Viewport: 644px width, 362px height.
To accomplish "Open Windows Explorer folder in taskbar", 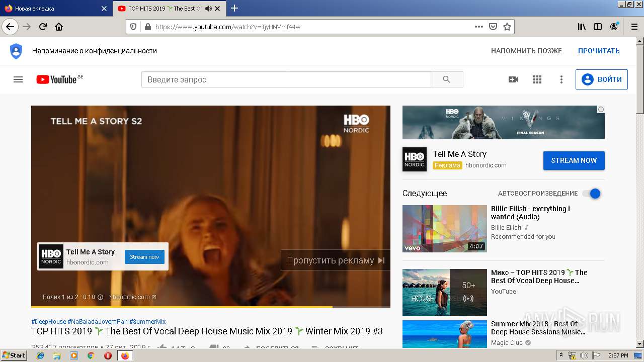I will [x=57, y=355].
